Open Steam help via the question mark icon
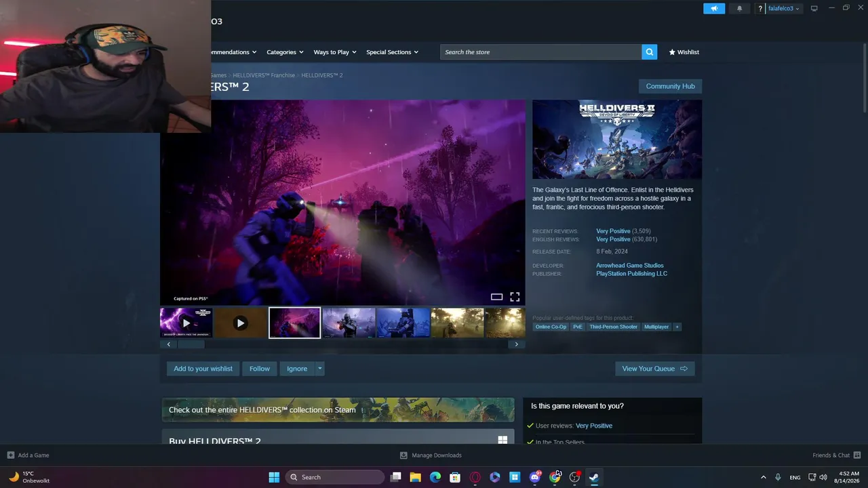 (x=760, y=9)
